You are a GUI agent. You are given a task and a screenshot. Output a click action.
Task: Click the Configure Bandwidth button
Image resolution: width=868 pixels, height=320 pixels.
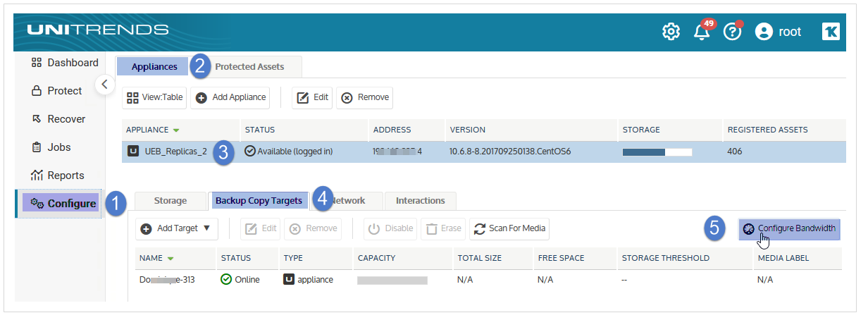(790, 228)
